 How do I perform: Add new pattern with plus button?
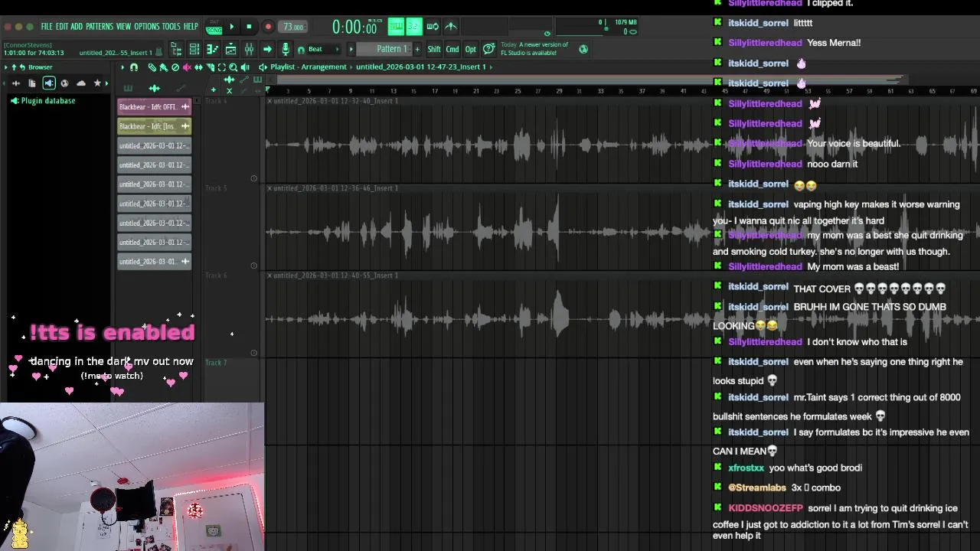tap(417, 49)
